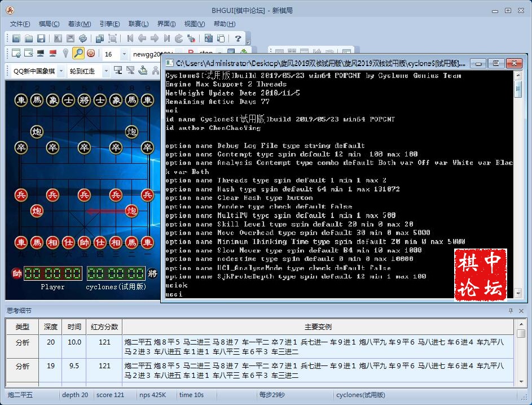Viewport: 532px width, 405px height.
Task: Select the red 帥 king piece on board
Action: point(84,242)
